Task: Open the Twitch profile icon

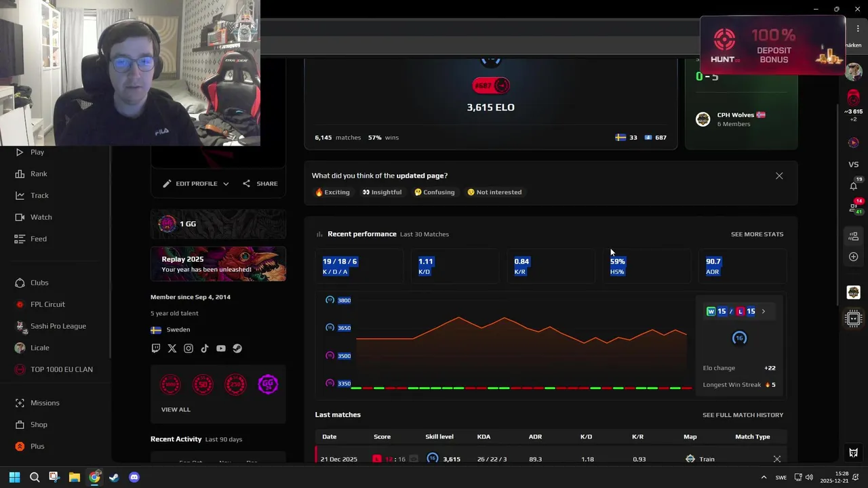Action: coord(156,348)
